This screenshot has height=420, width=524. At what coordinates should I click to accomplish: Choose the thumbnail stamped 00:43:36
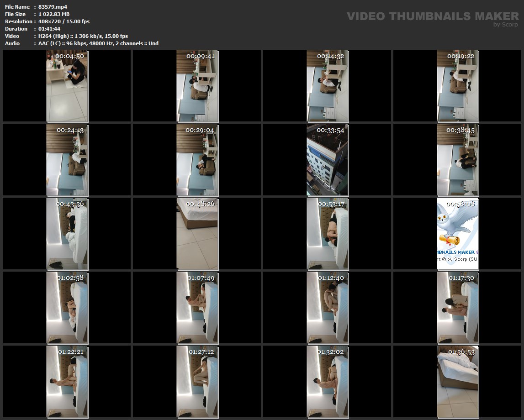[x=67, y=234]
